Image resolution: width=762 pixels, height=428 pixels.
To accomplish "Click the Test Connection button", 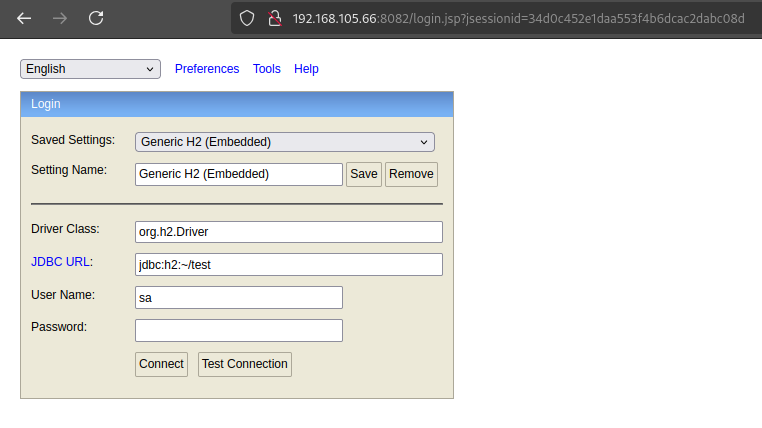I will tap(244, 364).
